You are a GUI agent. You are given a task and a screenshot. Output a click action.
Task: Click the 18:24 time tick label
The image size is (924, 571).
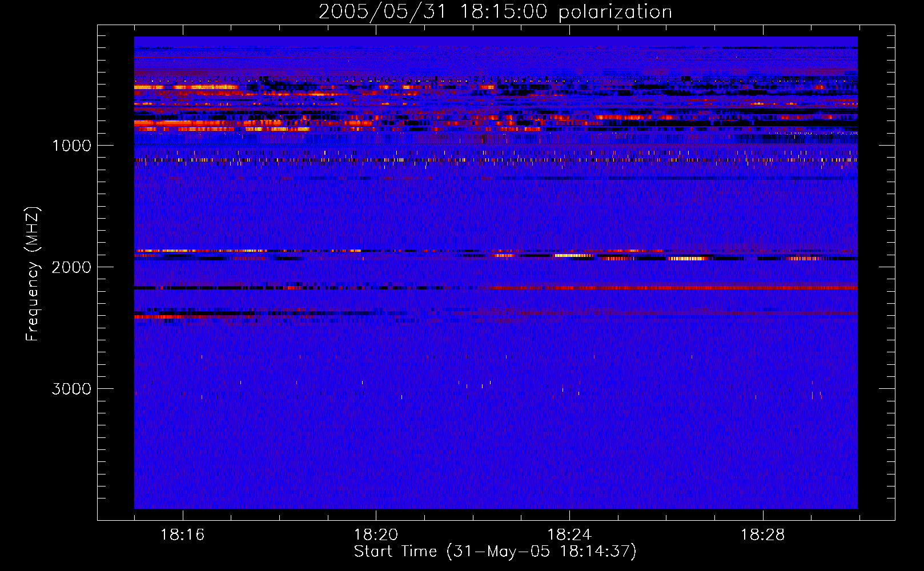(x=569, y=535)
